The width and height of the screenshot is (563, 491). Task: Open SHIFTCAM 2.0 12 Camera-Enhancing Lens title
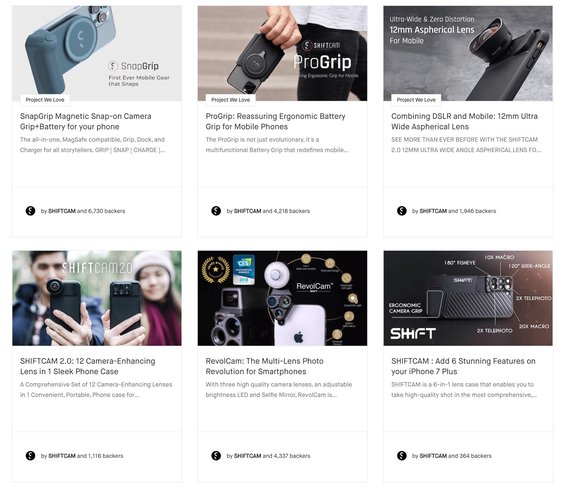coord(88,366)
